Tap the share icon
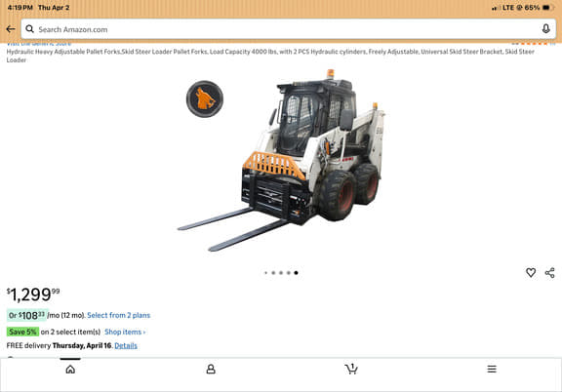This screenshot has height=392, width=562. 550,273
